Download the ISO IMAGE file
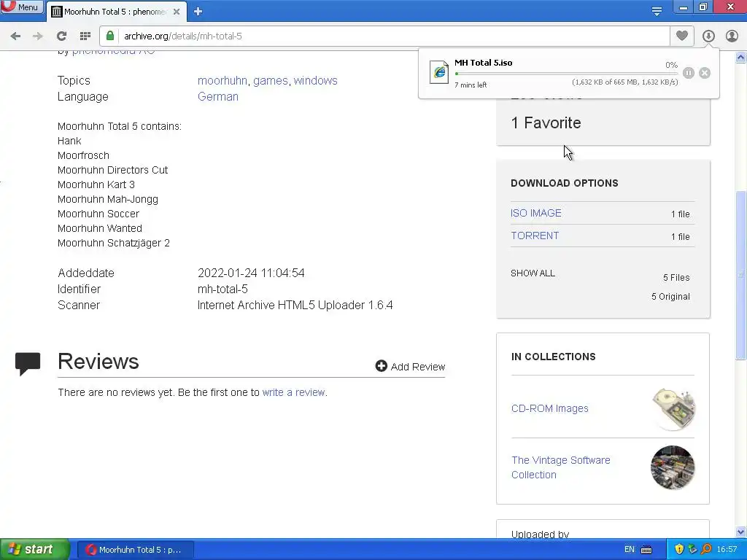The height and width of the screenshot is (560, 747). click(536, 213)
